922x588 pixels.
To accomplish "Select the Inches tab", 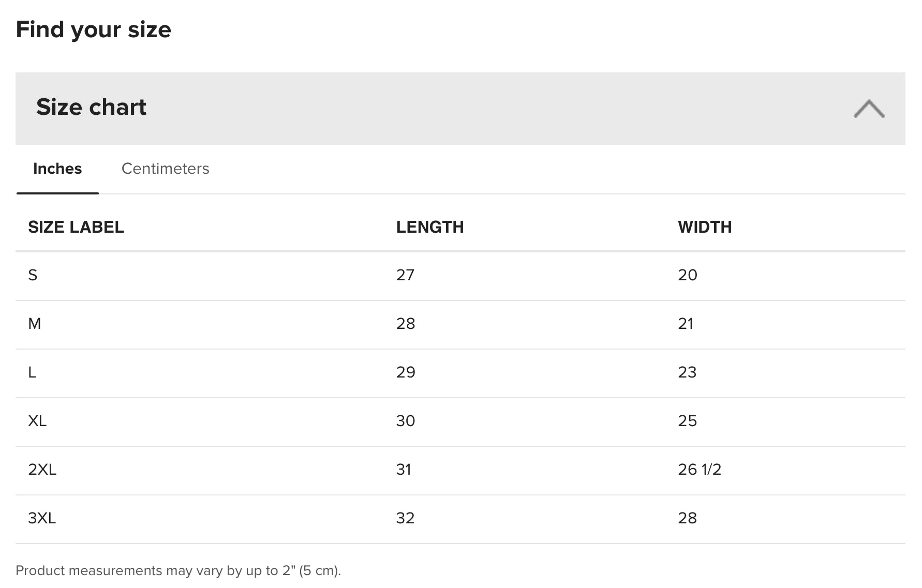I will [x=57, y=169].
